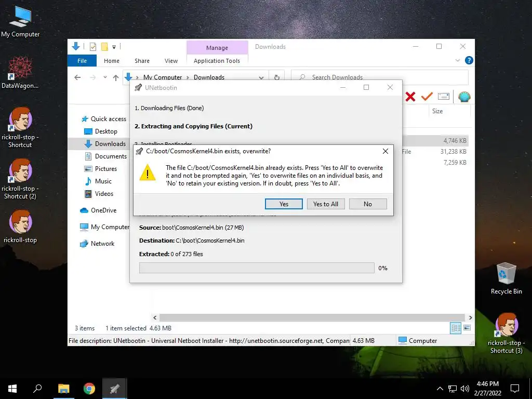The height and width of the screenshot is (399, 532).
Task: Select Downloads in the navigation pane
Action: tap(105, 144)
